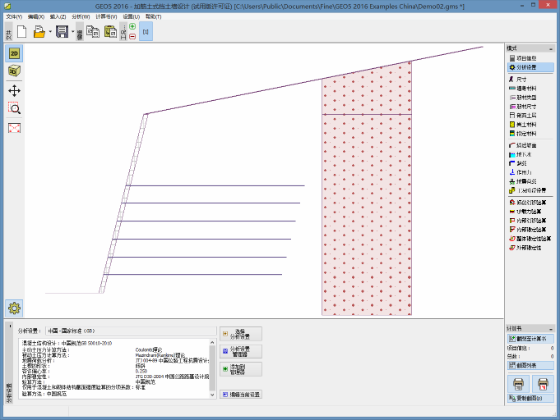Switch to 2D view mode
This screenshot has height=420, width=560.
point(14,54)
